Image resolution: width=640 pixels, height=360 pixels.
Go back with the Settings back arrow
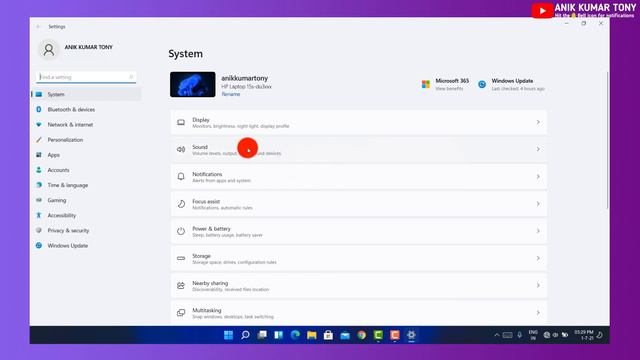(38, 27)
